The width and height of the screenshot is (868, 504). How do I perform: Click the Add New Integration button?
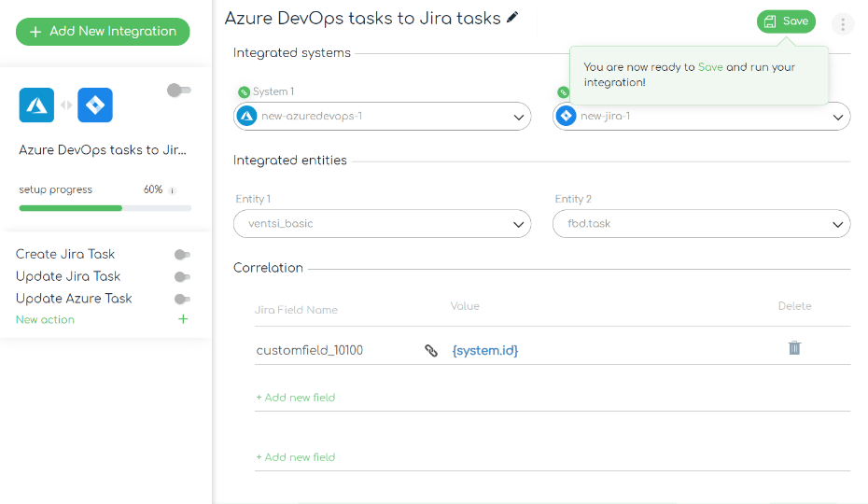(x=103, y=32)
